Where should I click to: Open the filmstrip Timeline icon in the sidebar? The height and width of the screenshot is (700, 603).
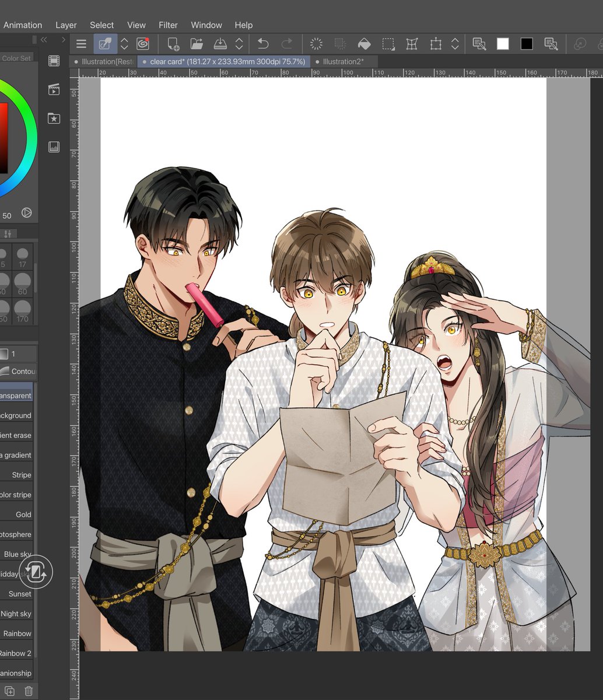pyautogui.click(x=53, y=61)
